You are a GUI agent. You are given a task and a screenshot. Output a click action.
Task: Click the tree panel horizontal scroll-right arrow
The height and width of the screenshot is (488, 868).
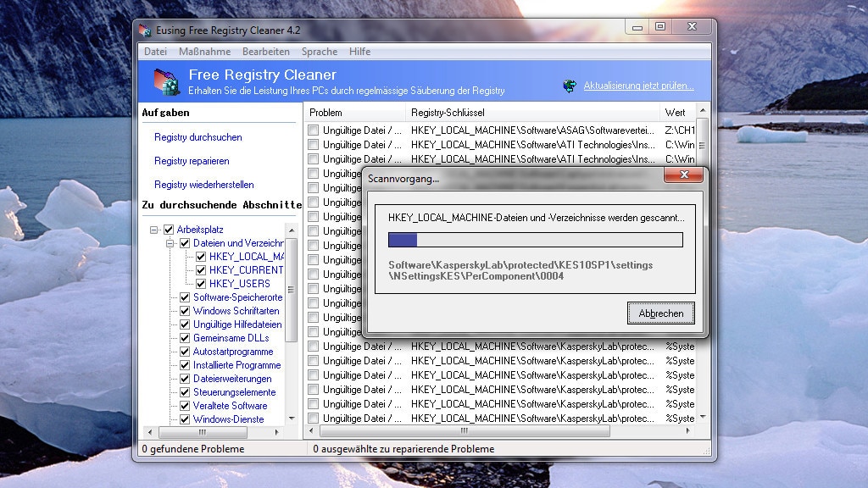coord(276,432)
